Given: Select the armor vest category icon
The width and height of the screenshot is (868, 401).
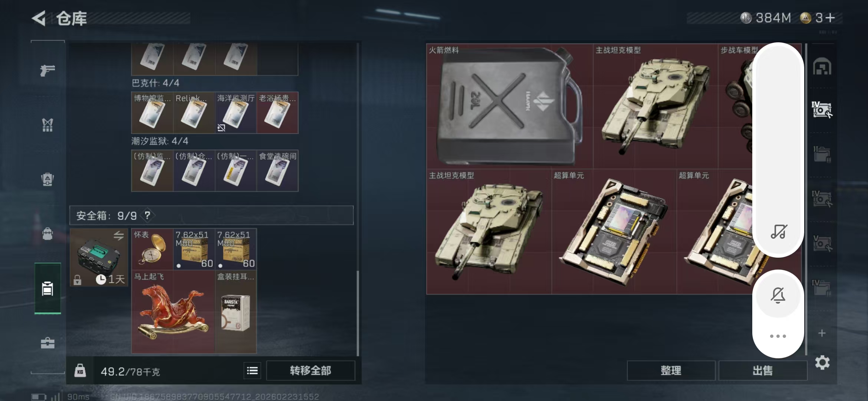Looking at the screenshot, I should pos(47,125).
